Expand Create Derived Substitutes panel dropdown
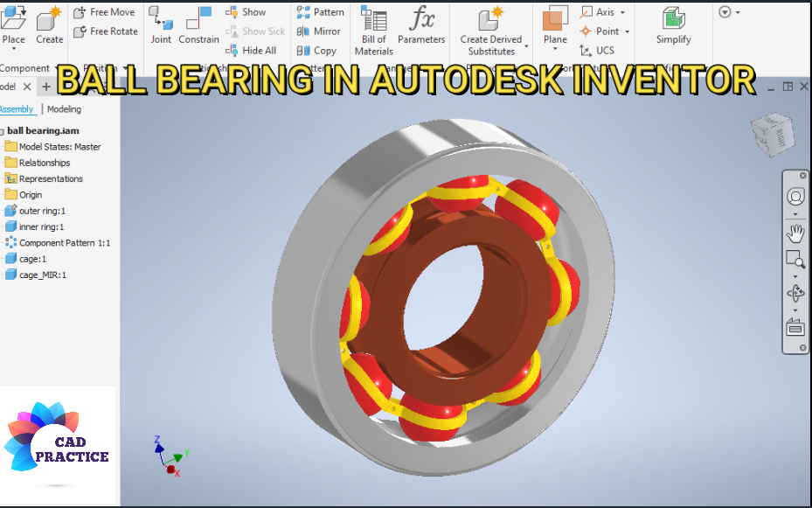 pos(527,46)
